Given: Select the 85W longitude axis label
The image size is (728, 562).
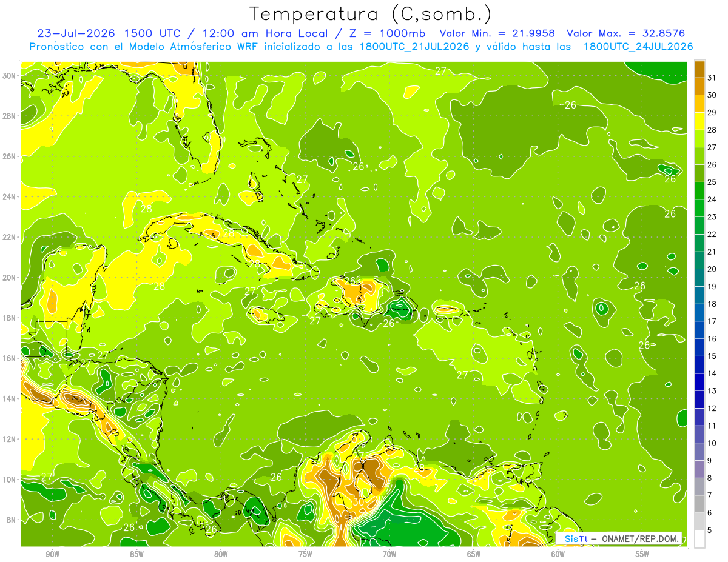Looking at the screenshot, I should pos(136,554).
